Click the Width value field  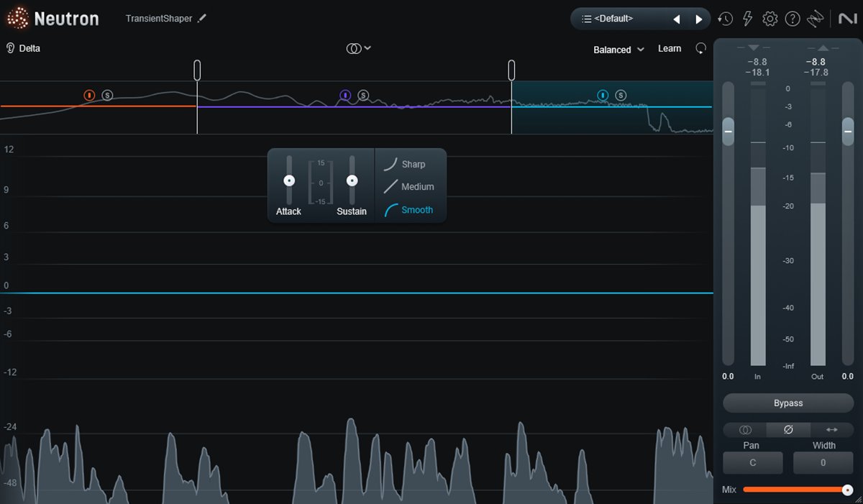pos(823,463)
